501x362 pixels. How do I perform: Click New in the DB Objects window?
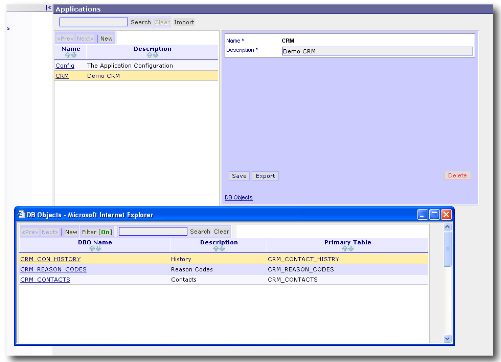pyautogui.click(x=71, y=232)
